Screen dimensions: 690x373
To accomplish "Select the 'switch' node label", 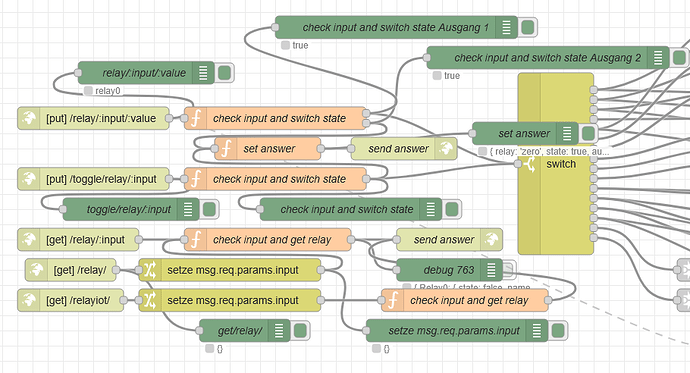I will pyautogui.click(x=561, y=164).
